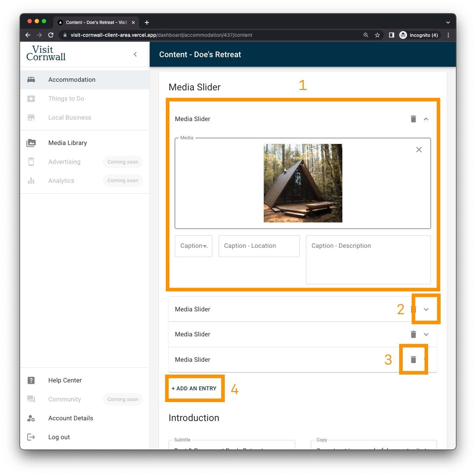Expand the second Media Slider entry

[426, 309]
